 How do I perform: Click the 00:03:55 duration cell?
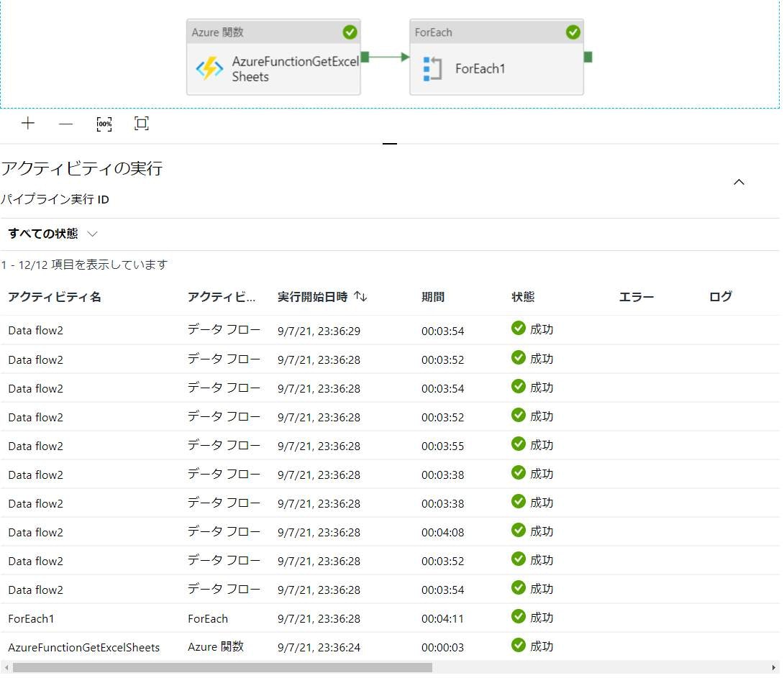[442, 446]
